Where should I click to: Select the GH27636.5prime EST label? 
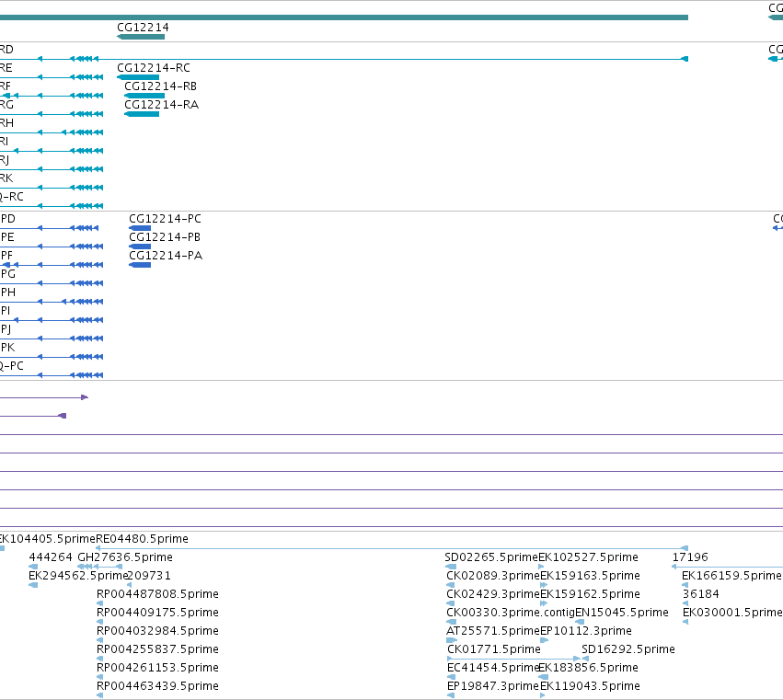tap(125, 557)
